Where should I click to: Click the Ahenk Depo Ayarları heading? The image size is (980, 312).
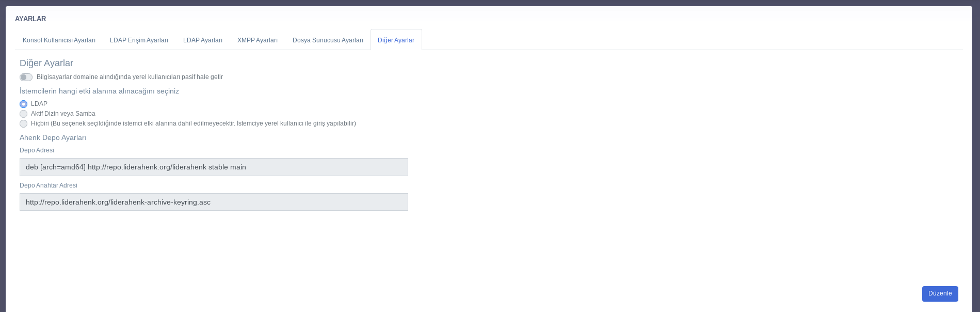tap(53, 138)
